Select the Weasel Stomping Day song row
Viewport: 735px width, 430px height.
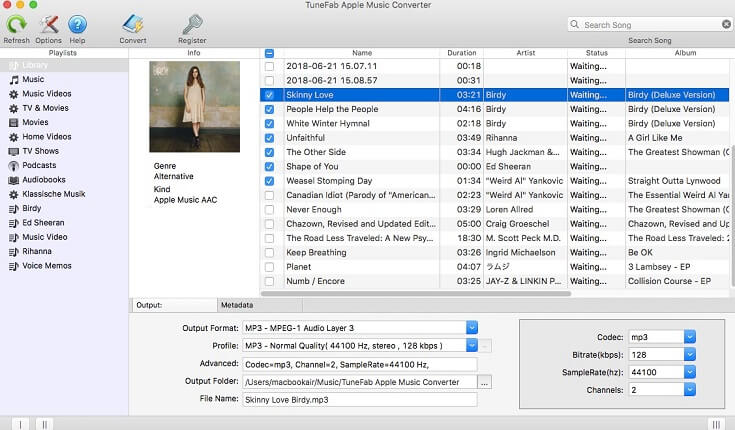click(495, 181)
